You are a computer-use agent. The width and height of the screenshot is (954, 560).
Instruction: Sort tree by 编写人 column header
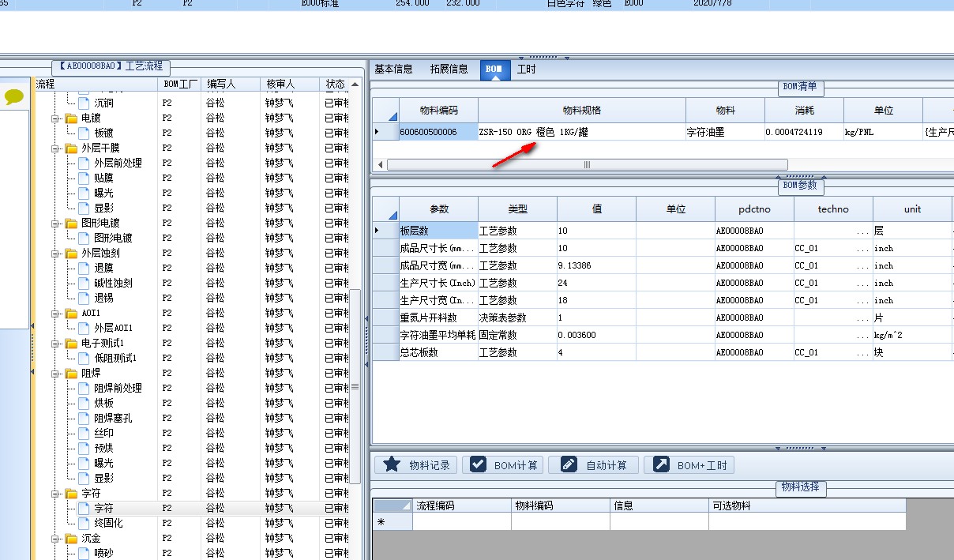click(x=231, y=84)
